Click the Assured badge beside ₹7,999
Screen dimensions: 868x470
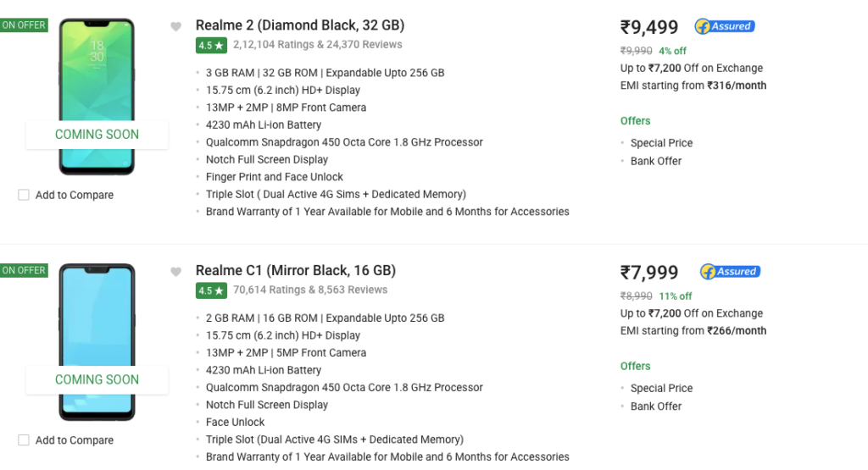730,272
